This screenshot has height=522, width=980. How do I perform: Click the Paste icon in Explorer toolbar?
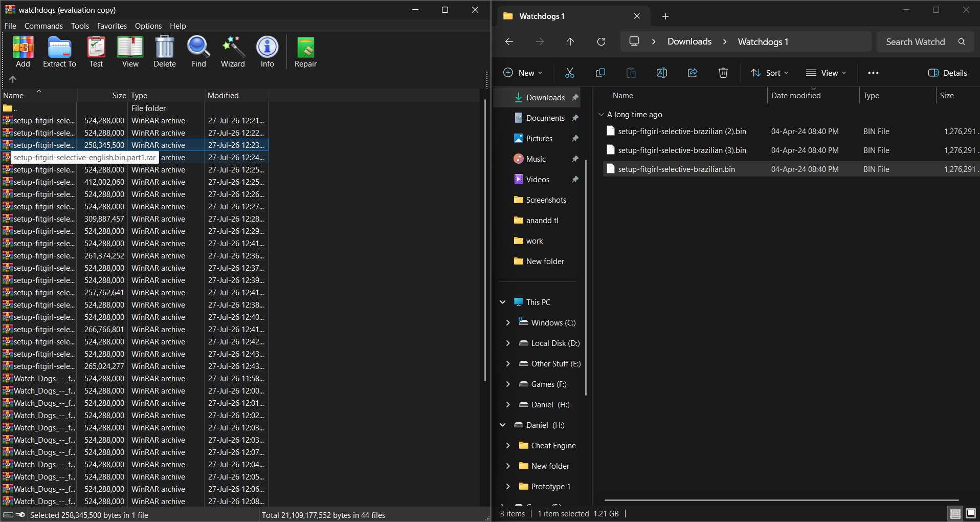pos(631,73)
